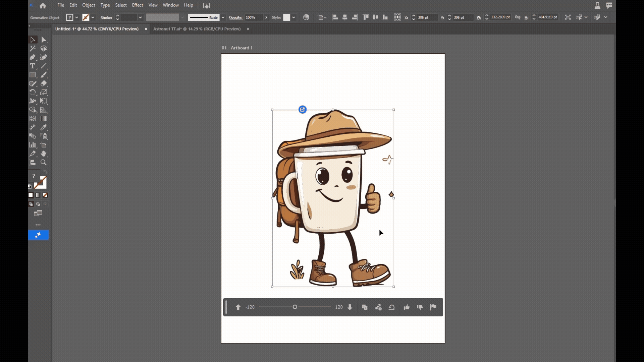Open the Effect menu
The image size is (644, 362).
click(x=137, y=5)
